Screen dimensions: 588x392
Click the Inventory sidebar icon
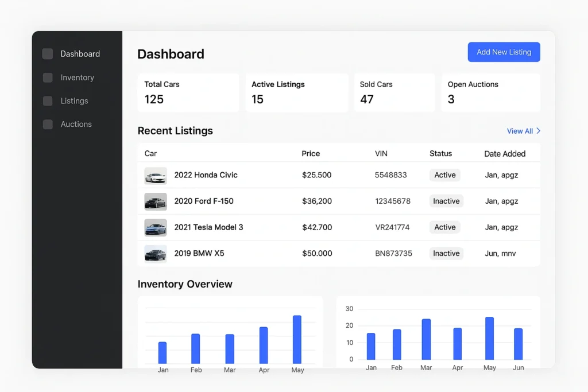click(48, 77)
